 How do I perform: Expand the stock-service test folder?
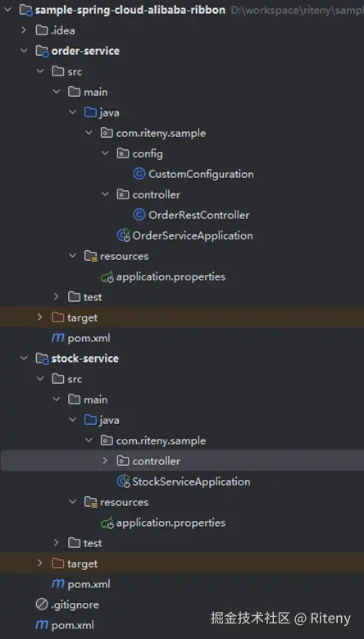coord(56,542)
